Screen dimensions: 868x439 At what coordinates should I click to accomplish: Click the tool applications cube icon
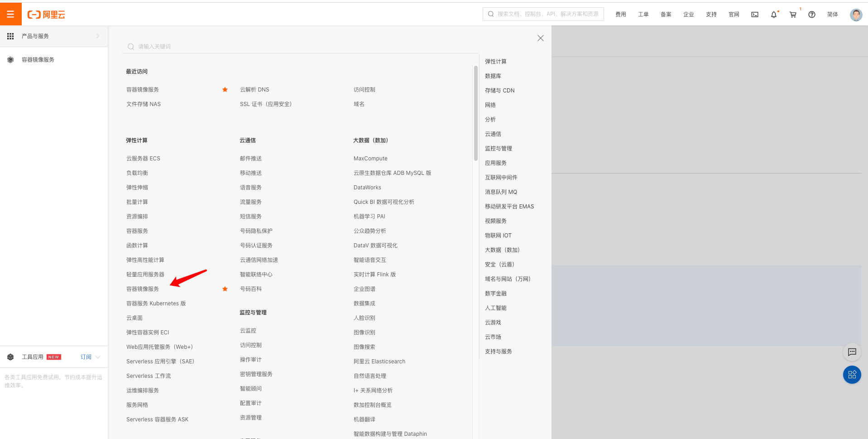point(10,357)
